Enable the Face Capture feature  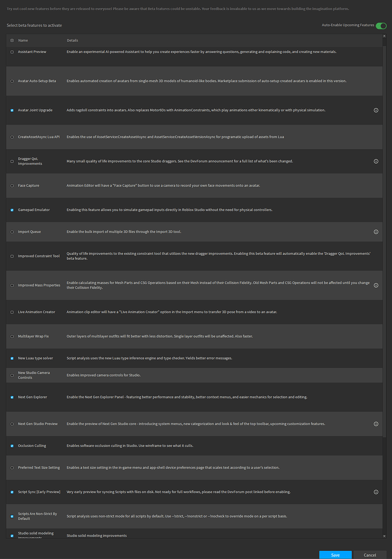[x=12, y=185]
